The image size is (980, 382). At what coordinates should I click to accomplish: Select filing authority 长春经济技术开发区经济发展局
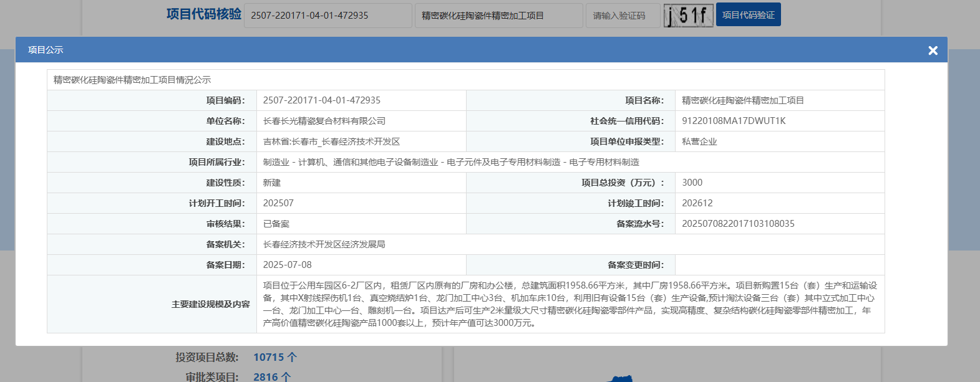324,244
